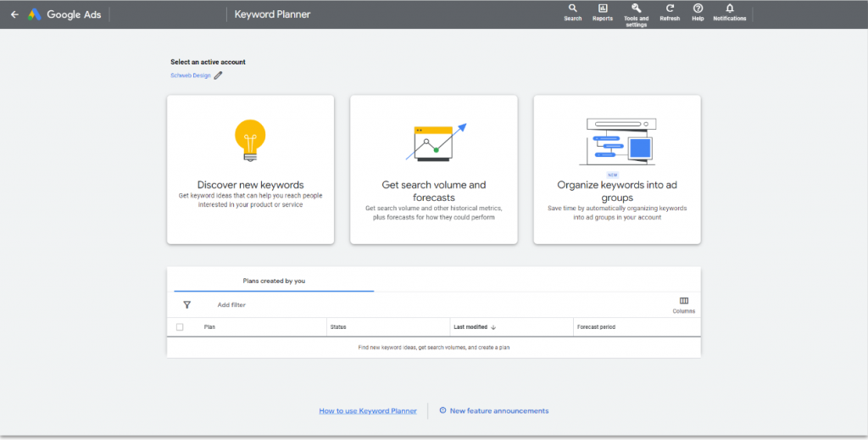Screen dimensions: 868x440
Task: Click the back arrow in header
Action: click(x=14, y=14)
